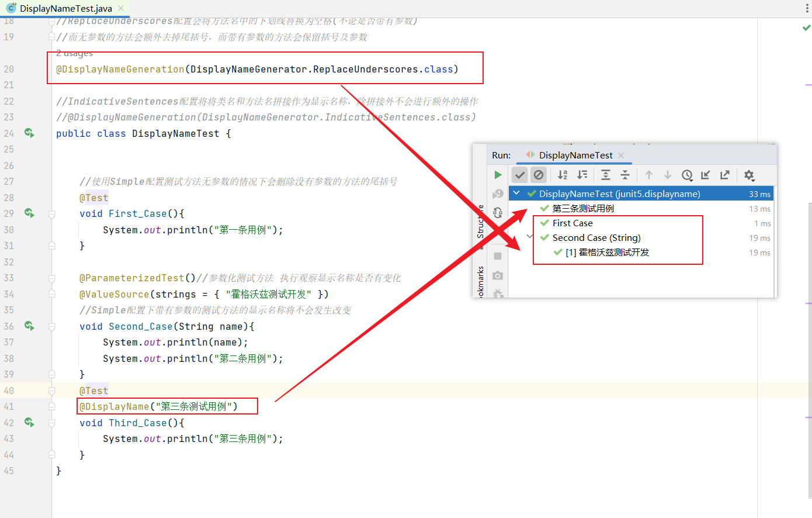Viewport: 812px width, 518px height.
Task: Collapse Second Case (String) test node
Action: pyautogui.click(x=530, y=237)
